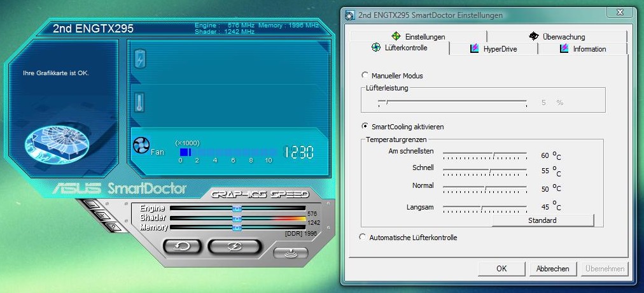Click the question mark help button

(113, 226)
